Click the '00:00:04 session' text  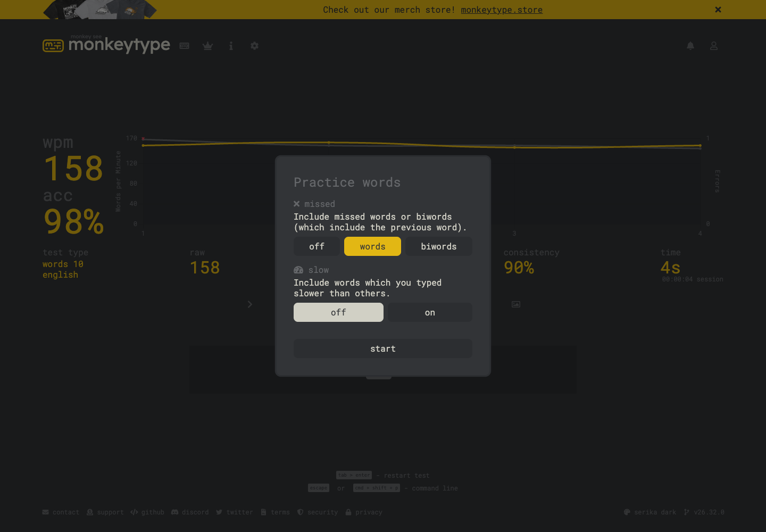coord(693,279)
